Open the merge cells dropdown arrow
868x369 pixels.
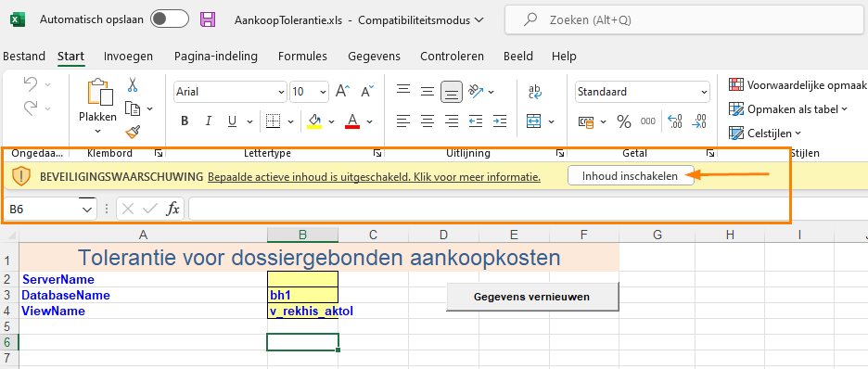pyautogui.click(x=552, y=121)
